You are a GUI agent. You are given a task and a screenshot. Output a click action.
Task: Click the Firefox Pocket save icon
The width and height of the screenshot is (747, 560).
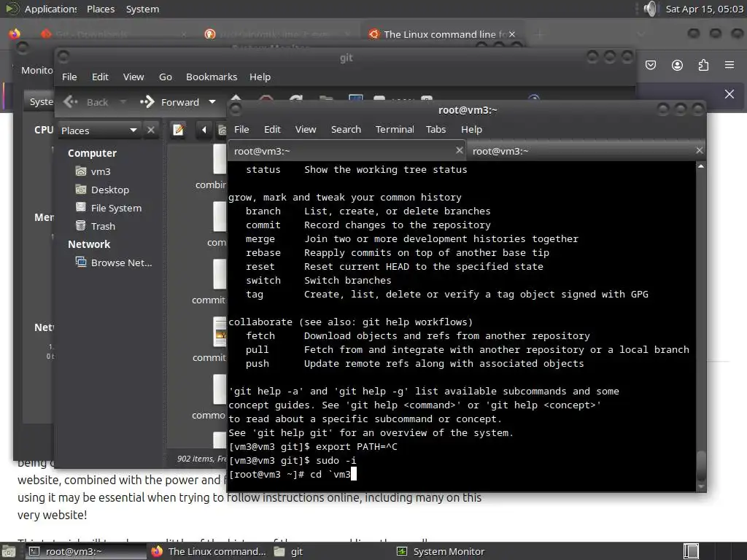point(651,65)
